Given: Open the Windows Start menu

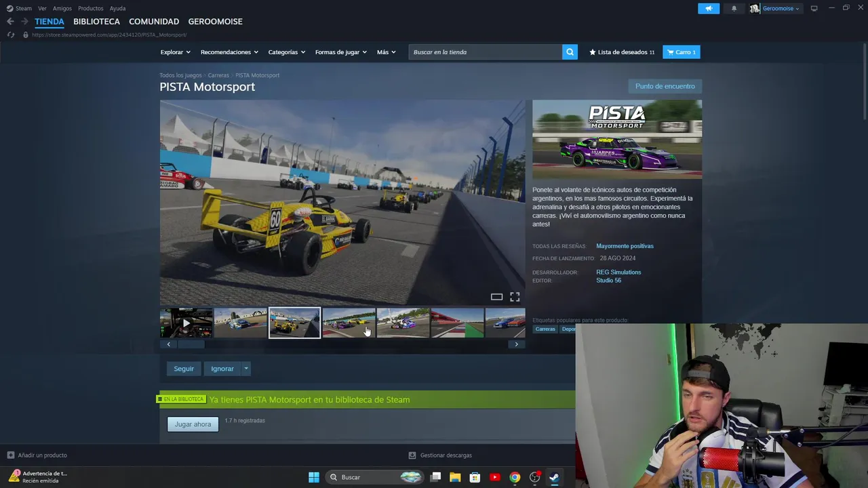Looking at the screenshot, I should pyautogui.click(x=314, y=477).
